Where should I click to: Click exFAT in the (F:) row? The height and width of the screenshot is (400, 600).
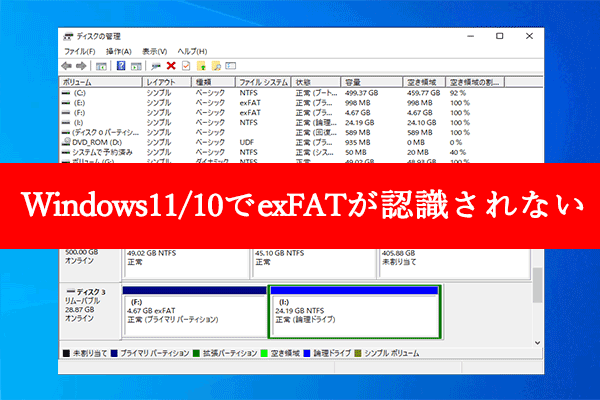point(250,113)
